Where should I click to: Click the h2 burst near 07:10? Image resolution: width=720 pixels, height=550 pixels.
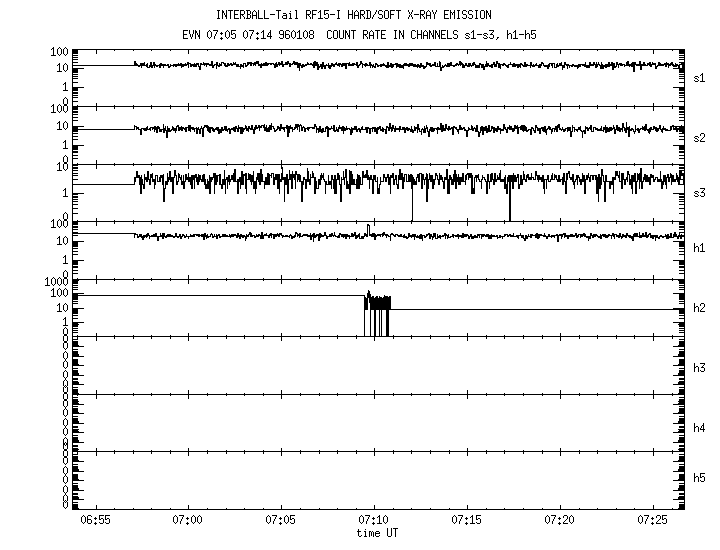(377, 305)
